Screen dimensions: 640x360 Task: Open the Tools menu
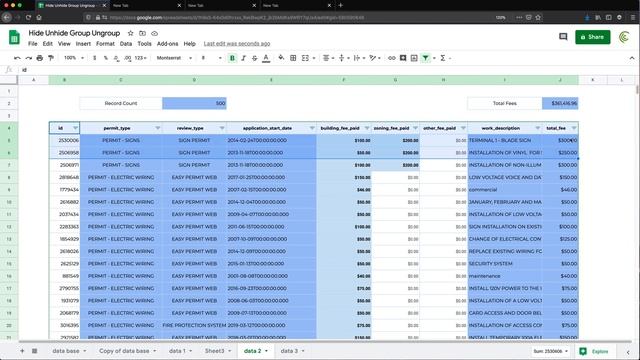(144, 44)
